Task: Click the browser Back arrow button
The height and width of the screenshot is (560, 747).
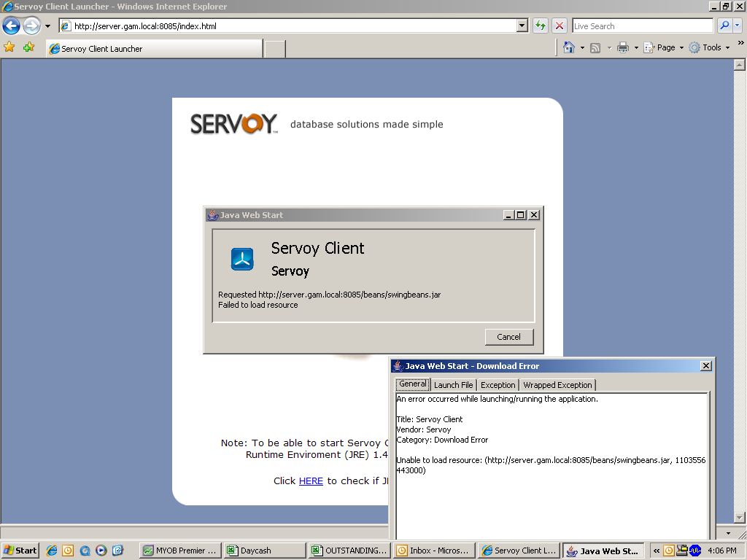Action: (12, 26)
